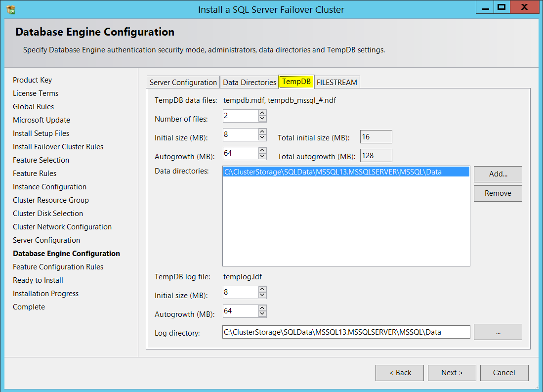Cancel the failover cluster installation
The height and width of the screenshot is (392, 543).
point(504,373)
